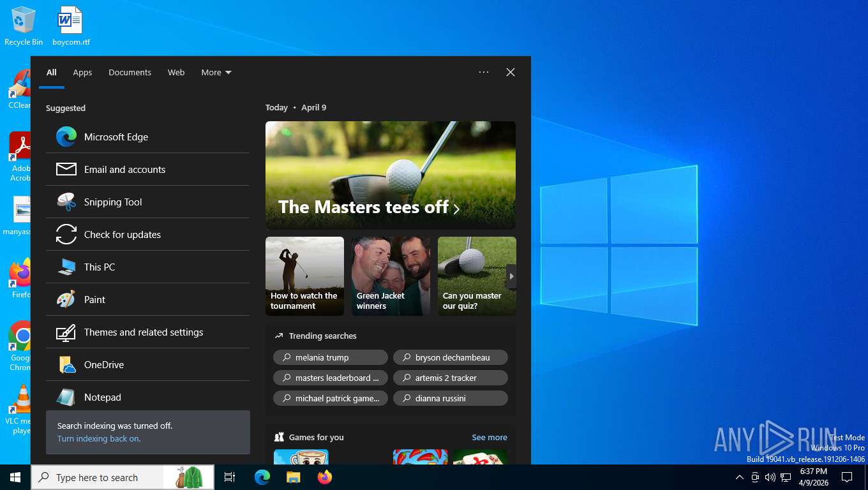The height and width of the screenshot is (490, 868).
Task: Search trending michael patrick game
Action: (331, 398)
